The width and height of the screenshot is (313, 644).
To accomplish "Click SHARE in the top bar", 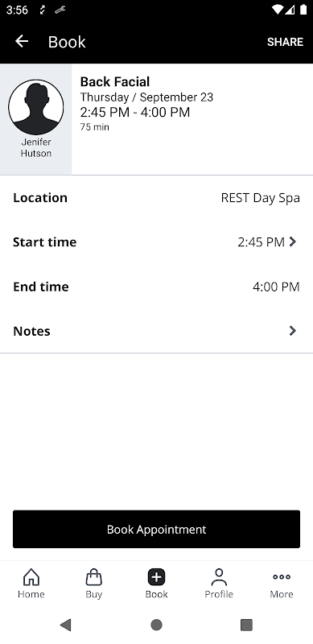I will (285, 42).
